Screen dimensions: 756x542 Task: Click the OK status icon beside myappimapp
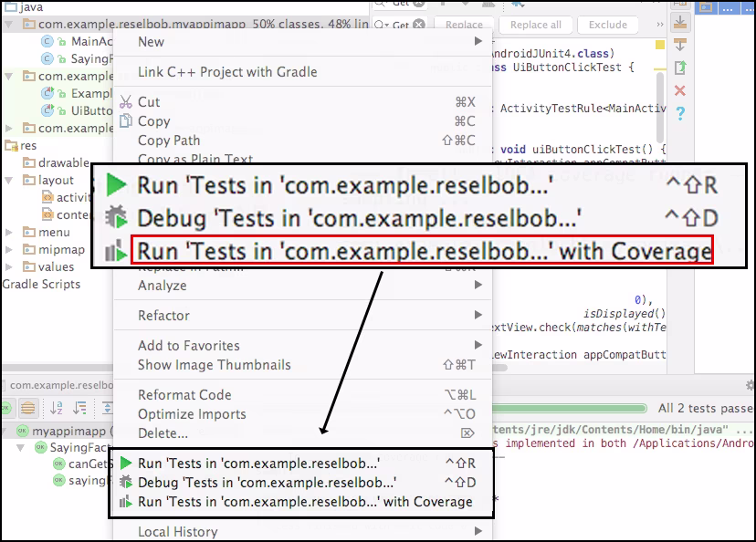[x=22, y=431]
